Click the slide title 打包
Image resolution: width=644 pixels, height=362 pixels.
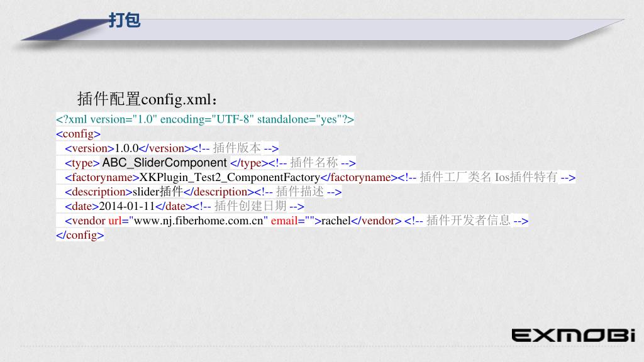(125, 20)
